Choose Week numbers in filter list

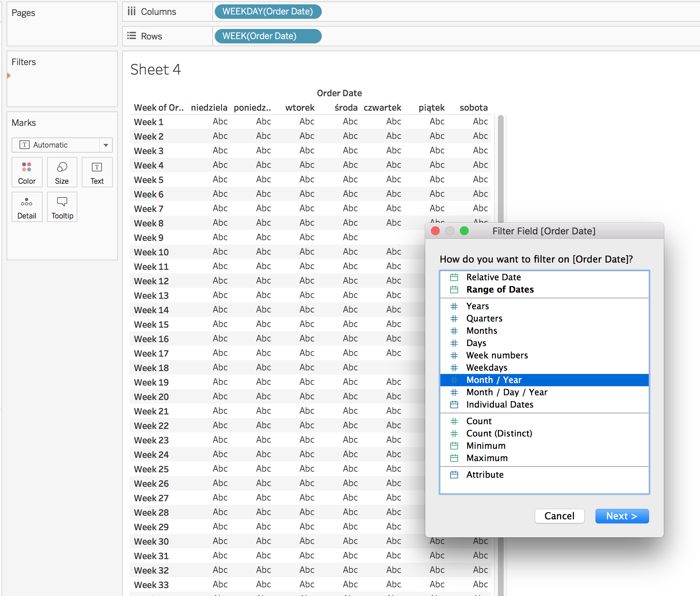point(497,356)
